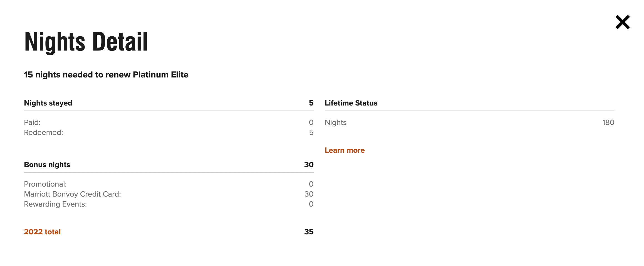Click the Nights Detail heading
Image resolution: width=644 pixels, height=266 pixels.
pos(86,42)
